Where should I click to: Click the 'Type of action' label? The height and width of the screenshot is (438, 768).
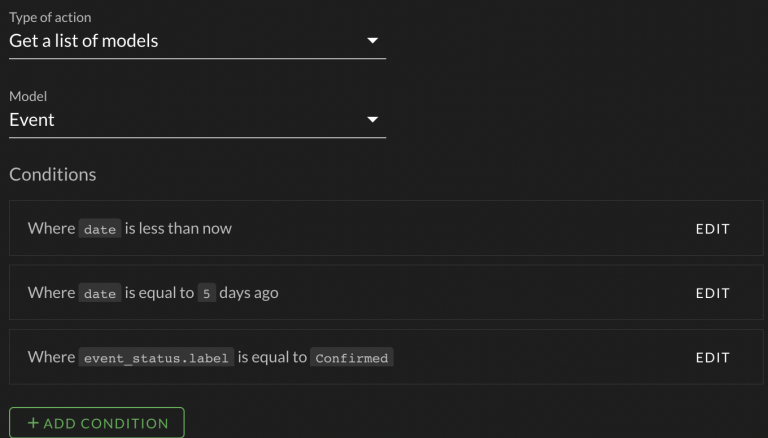[x=50, y=18]
